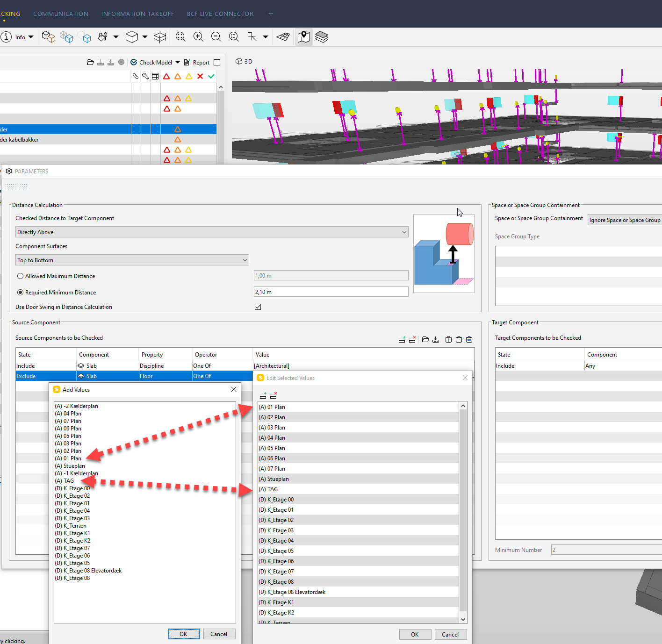Click the paint bucket with lock icon
Image resolution: width=662 pixels, height=644 pixels.
tap(103, 37)
